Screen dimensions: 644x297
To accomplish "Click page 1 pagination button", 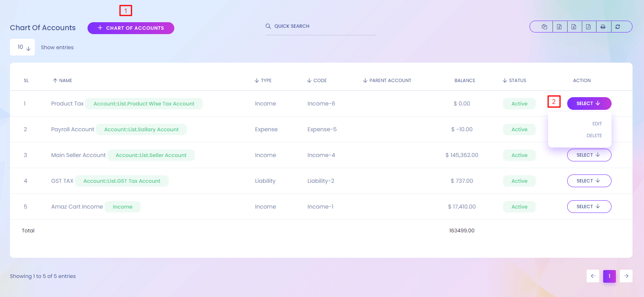I will coord(609,276).
